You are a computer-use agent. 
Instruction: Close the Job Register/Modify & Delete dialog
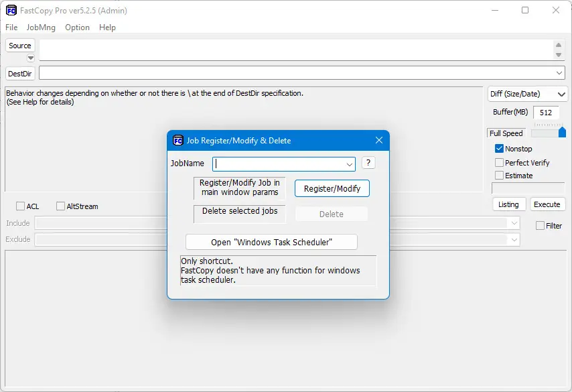pos(379,140)
